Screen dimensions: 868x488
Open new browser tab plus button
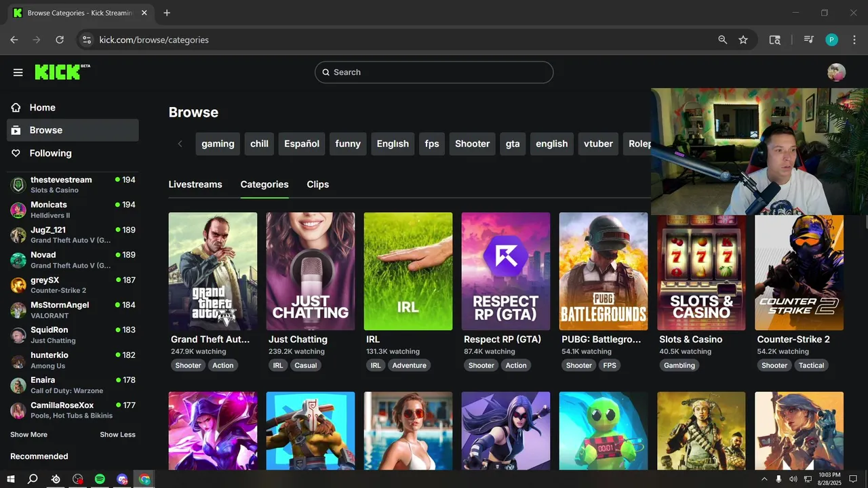tap(167, 13)
